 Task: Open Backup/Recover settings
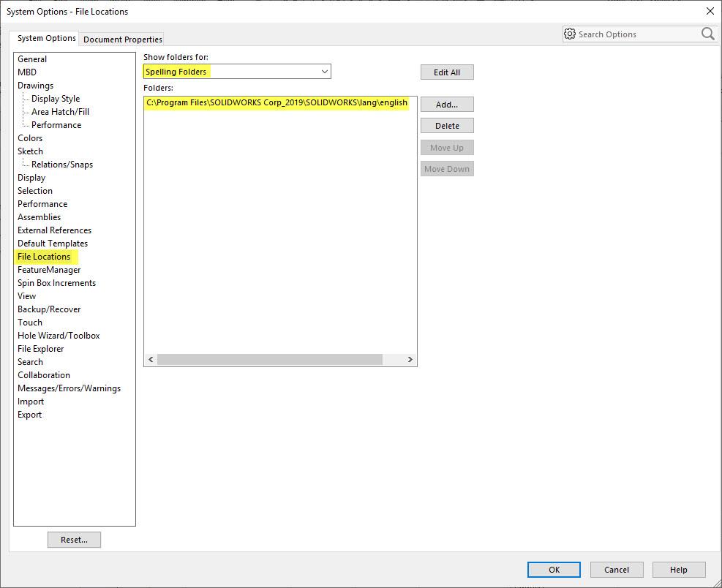click(x=49, y=309)
